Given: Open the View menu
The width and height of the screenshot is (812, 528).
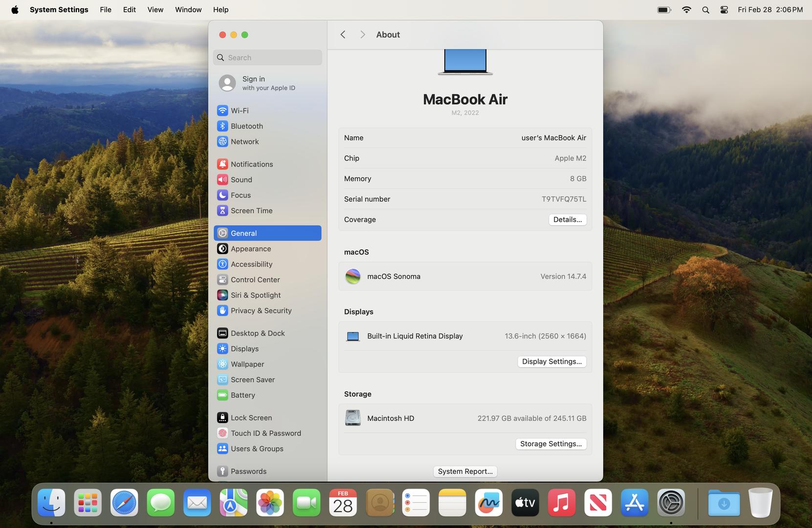Looking at the screenshot, I should (155, 10).
